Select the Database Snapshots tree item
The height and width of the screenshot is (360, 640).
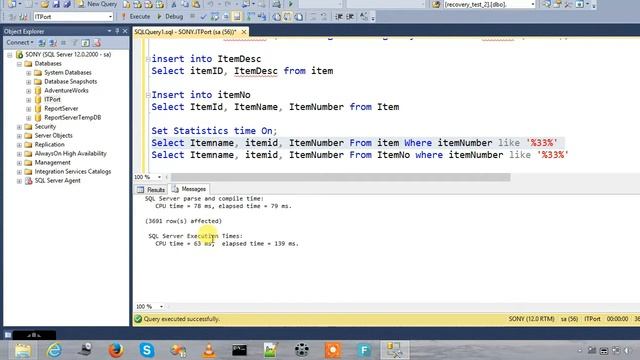point(70,82)
